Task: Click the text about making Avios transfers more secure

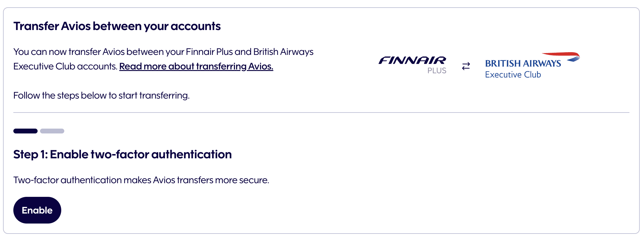Action: 141,180
